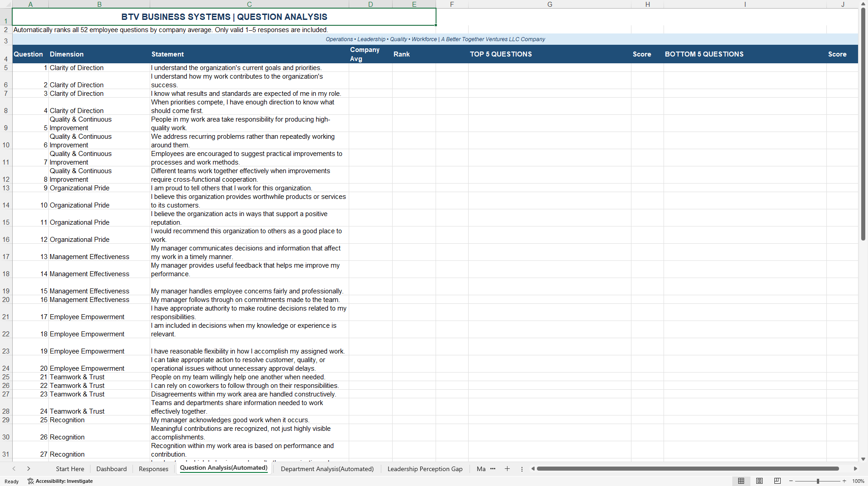Click 'Automatically ranks all 52' description

(171, 30)
